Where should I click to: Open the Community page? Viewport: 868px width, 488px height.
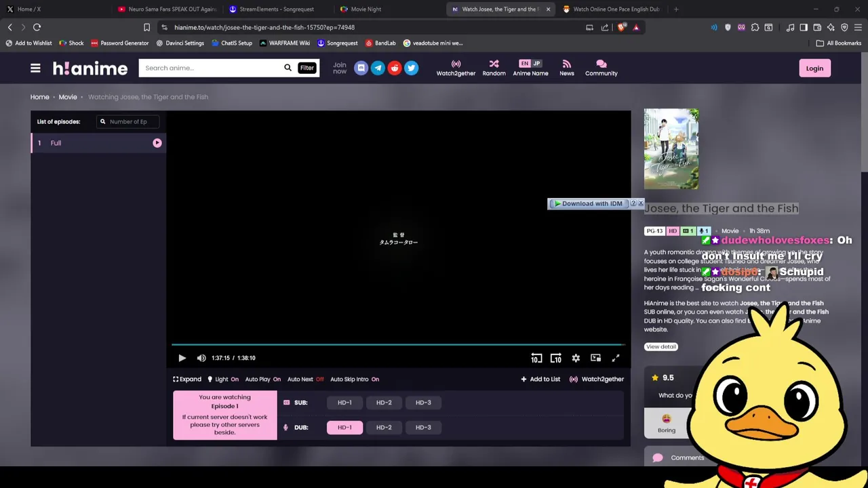coord(601,68)
